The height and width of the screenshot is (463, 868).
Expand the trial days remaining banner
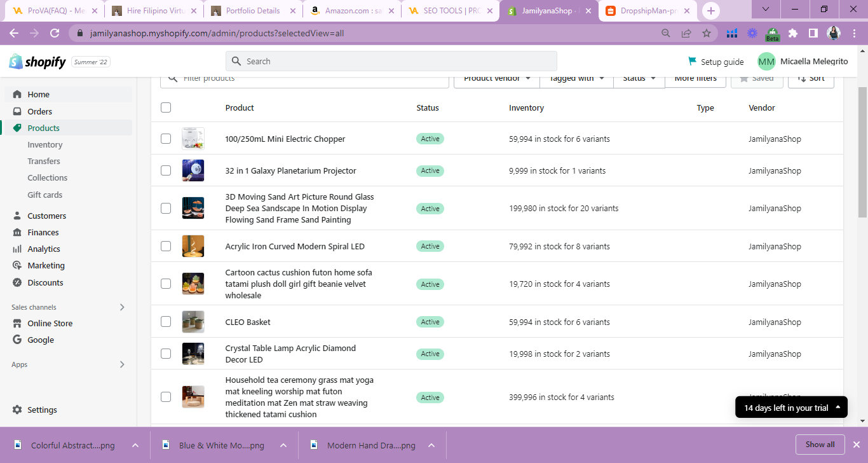pyautogui.click(x=791, y=408)
